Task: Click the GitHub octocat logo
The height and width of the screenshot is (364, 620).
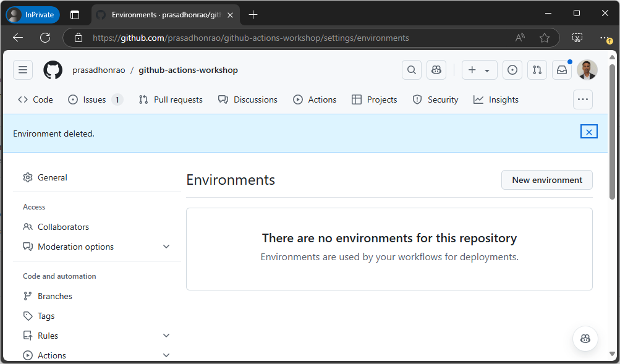Action: click(x=53, y=69)
